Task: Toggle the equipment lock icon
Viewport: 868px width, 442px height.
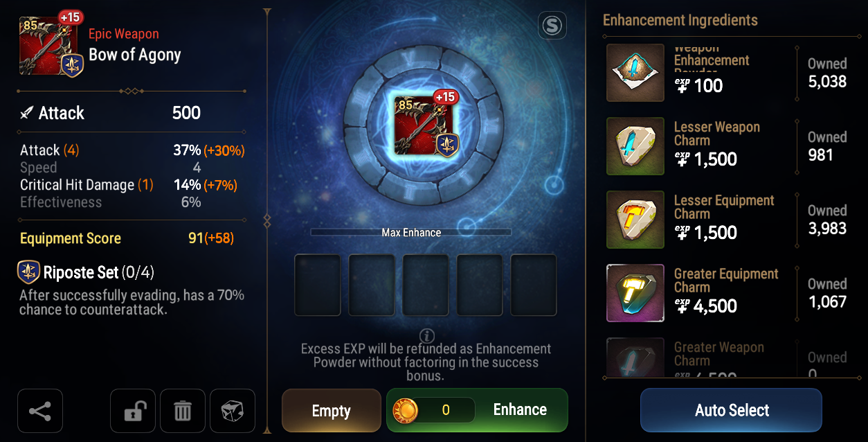Action: click(x=134, y=411)
